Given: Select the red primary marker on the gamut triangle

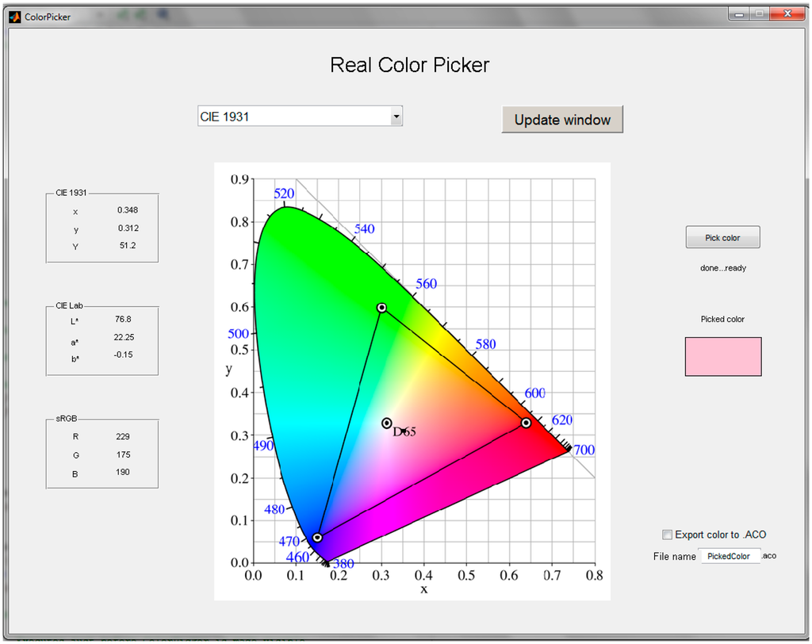Looking at the screenshot, I should pos(526,423).
